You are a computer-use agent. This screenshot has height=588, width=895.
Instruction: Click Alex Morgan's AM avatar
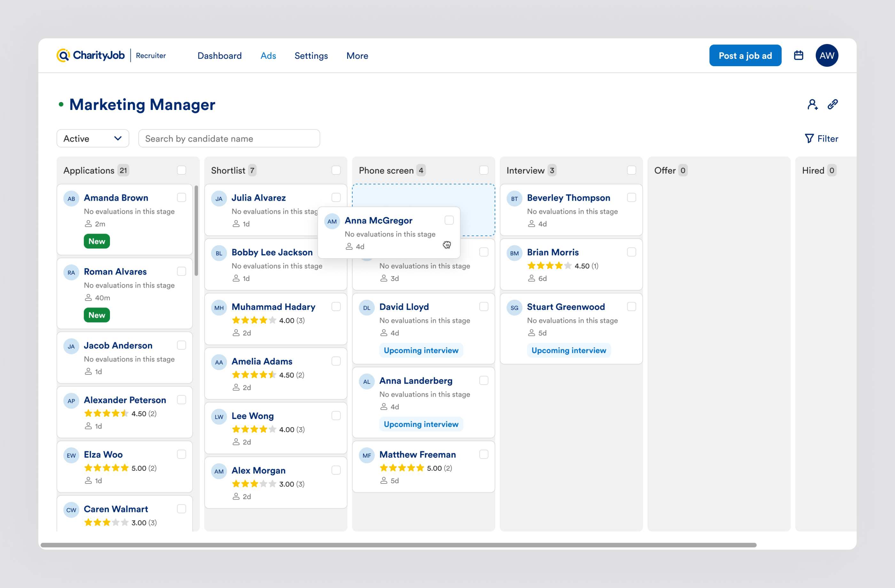tap(219, 471)
